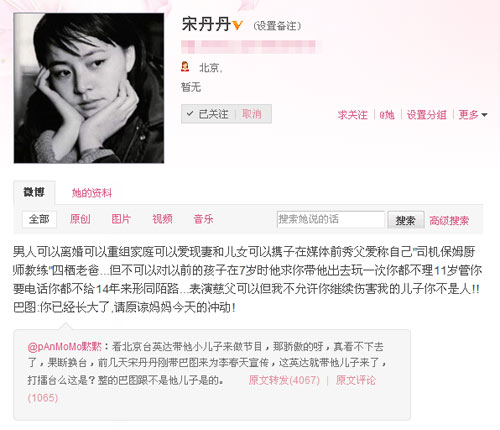Image resolution: width=500 pixels, height=430 pixels.
Task: Cancel following via 取消 link
Action: click(252, 114)
